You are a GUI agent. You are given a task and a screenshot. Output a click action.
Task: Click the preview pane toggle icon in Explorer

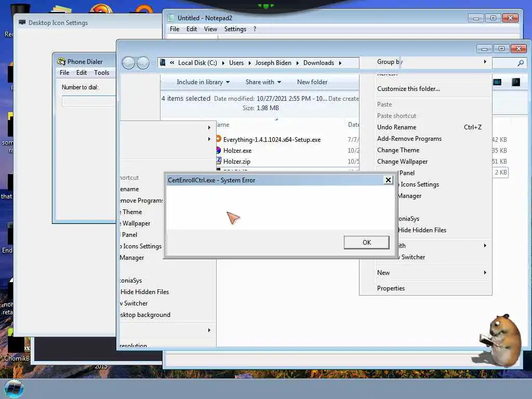pyautogui.click(x=497, y=82)
